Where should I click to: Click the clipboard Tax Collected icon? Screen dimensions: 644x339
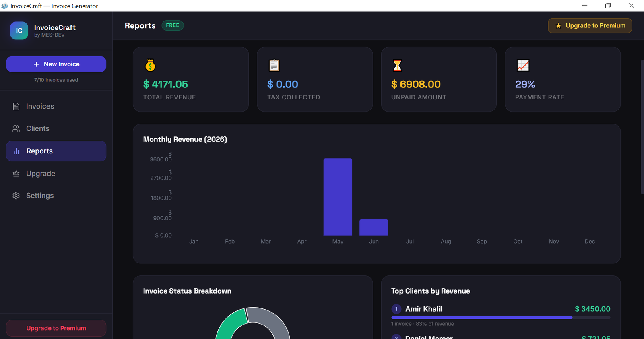[274, 65]
